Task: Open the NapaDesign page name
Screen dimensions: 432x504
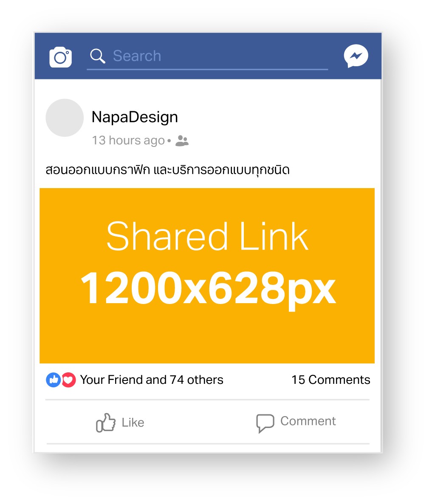Action: [135, 117]
